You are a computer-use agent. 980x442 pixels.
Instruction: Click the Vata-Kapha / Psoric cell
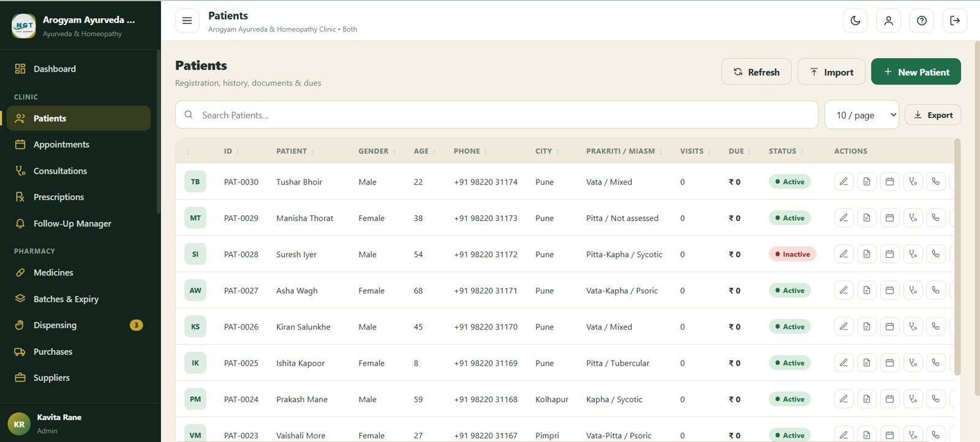pyautogui.click(x=622, y=291)
